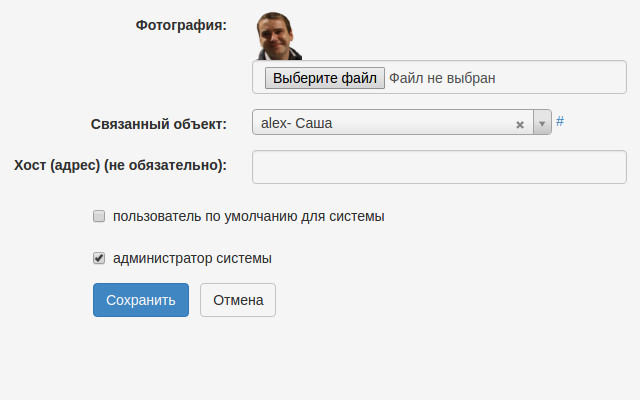The height and width of the screenshot is (400, 640).
Task: Uncheck the администратор системы checkbox
Action: pos(99,258)
